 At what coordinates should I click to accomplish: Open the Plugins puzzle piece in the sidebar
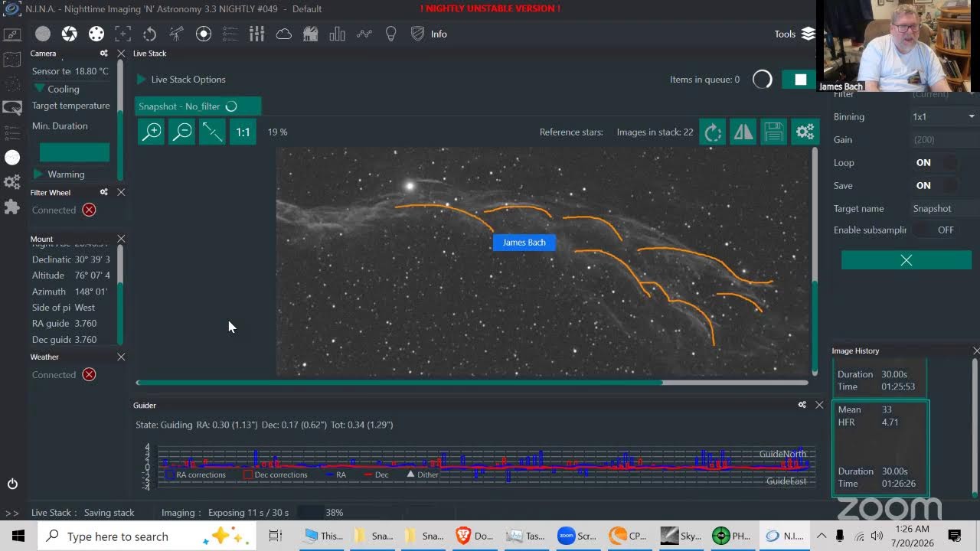point(12,207)
